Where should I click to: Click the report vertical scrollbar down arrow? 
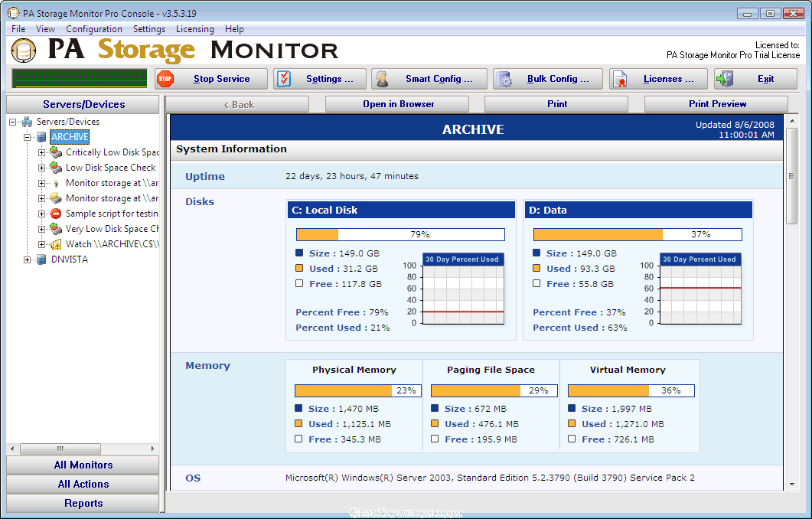pos(792,485)
